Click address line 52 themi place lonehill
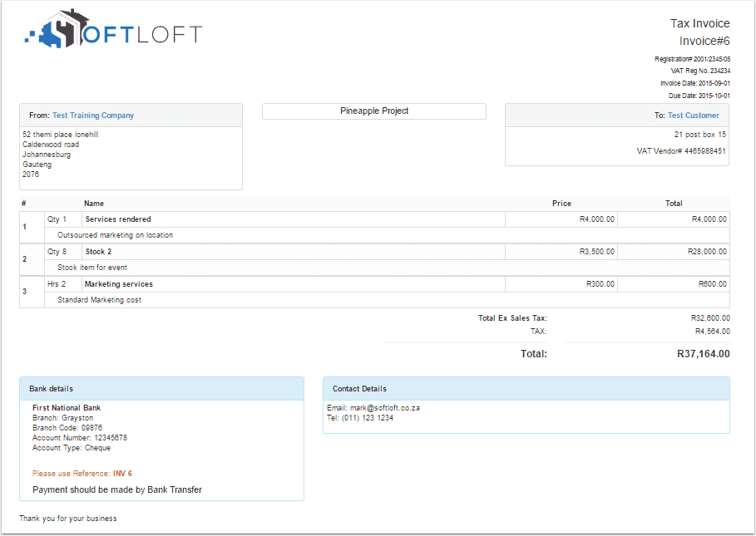 (60, 135)
